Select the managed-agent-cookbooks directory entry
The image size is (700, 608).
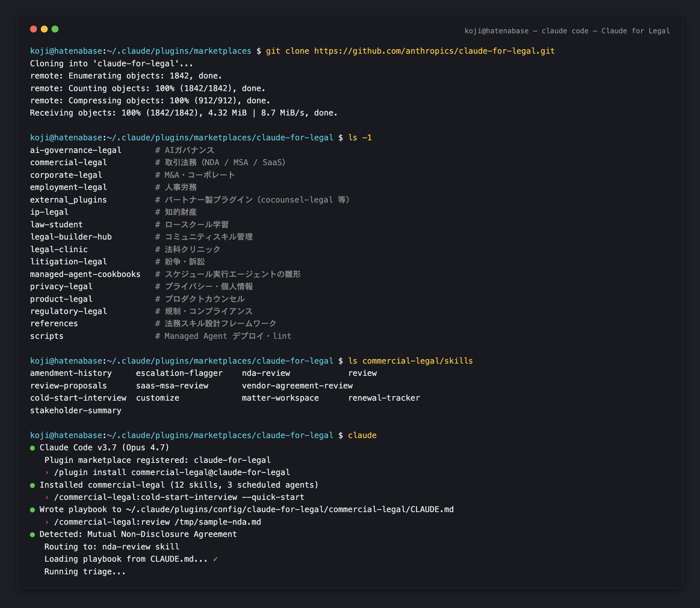coord(85,274)
